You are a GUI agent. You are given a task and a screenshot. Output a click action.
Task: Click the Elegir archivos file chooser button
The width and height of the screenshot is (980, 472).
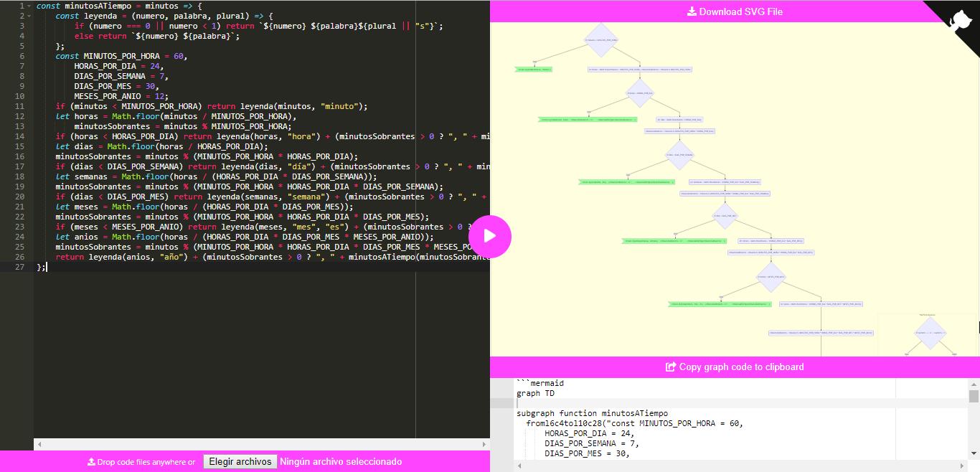click(240, 462)
